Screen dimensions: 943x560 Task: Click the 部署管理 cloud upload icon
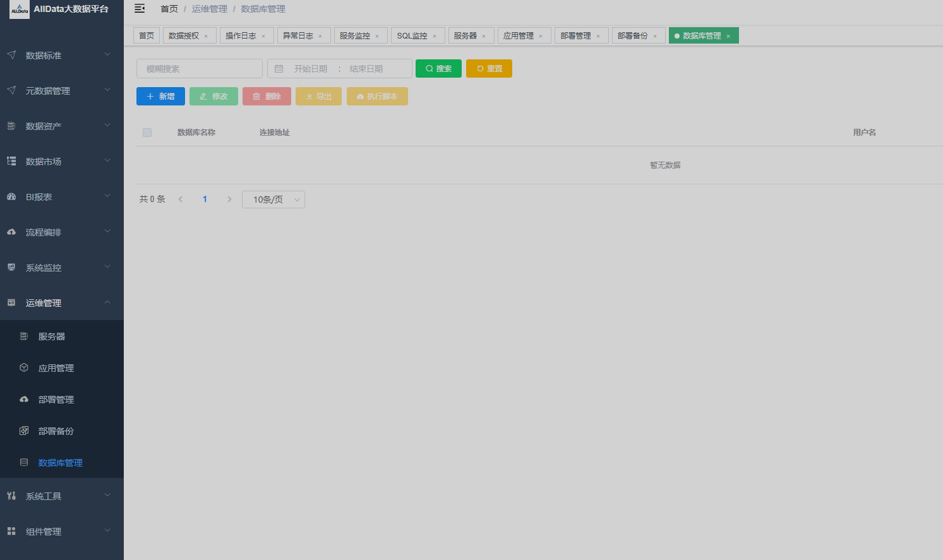click(24, 400)
